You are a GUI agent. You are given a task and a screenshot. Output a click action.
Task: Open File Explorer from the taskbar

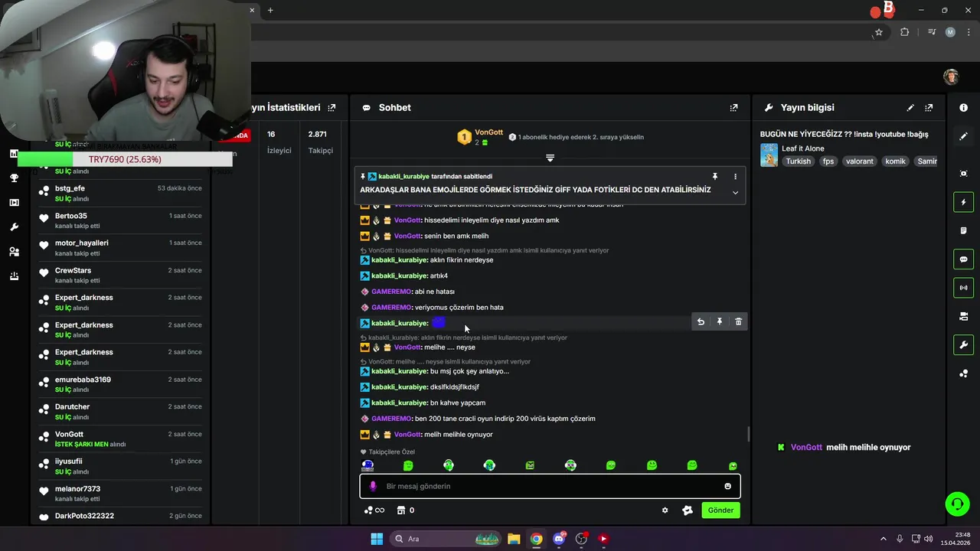pyautogui.click(x=514, y=539)
